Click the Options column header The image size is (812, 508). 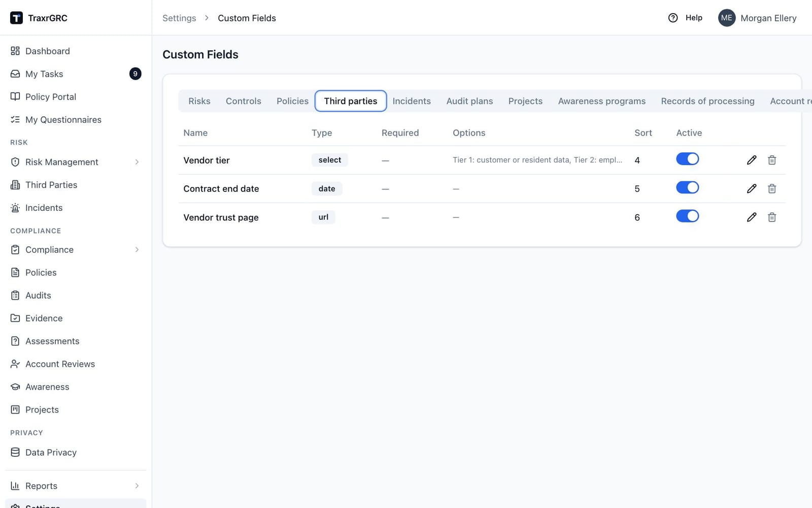(x=469, y=133)
